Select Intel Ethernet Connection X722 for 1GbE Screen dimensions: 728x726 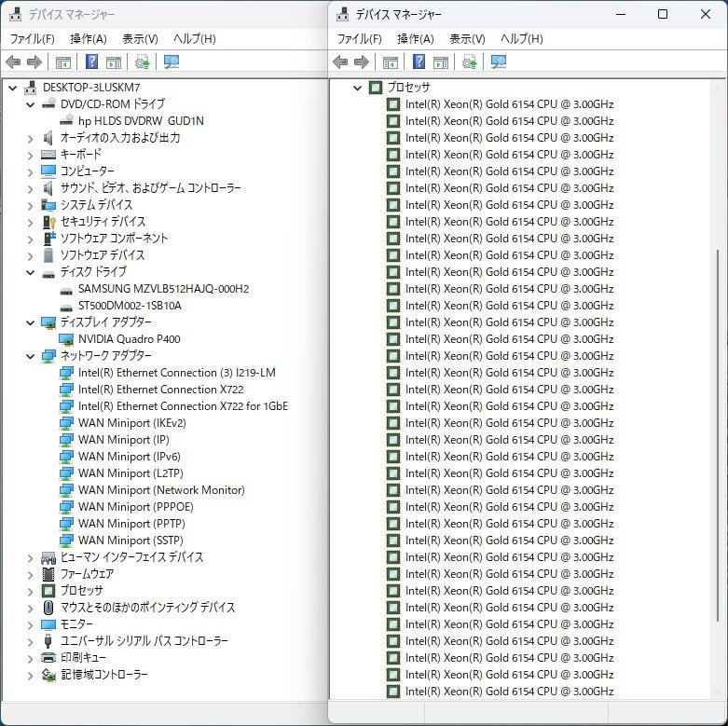(x=183, y=406)
